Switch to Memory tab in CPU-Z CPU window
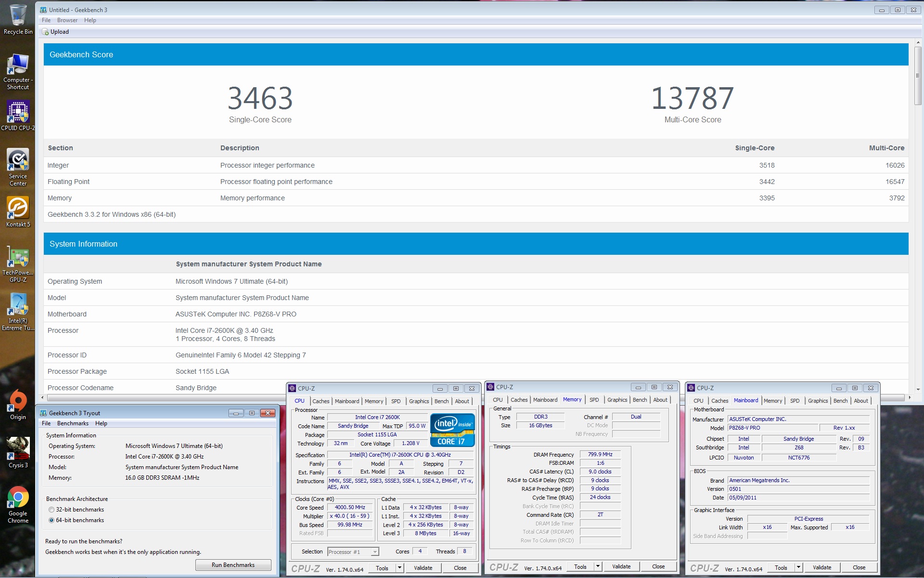The width and height of the screenshot is (924, 578). [374, 401]
